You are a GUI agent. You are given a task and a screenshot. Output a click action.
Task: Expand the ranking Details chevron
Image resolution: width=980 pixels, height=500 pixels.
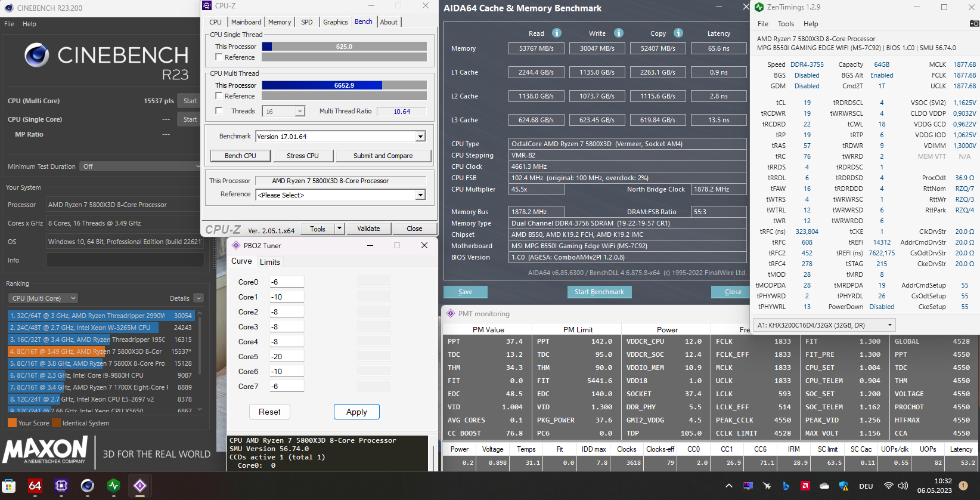point(199,298)
